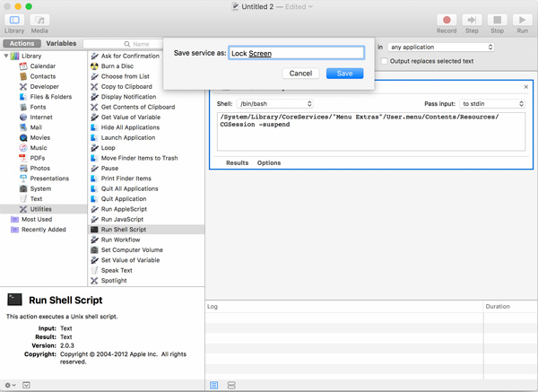Select the System category
The height and width of the screenshot is (392, 538).
40,188
